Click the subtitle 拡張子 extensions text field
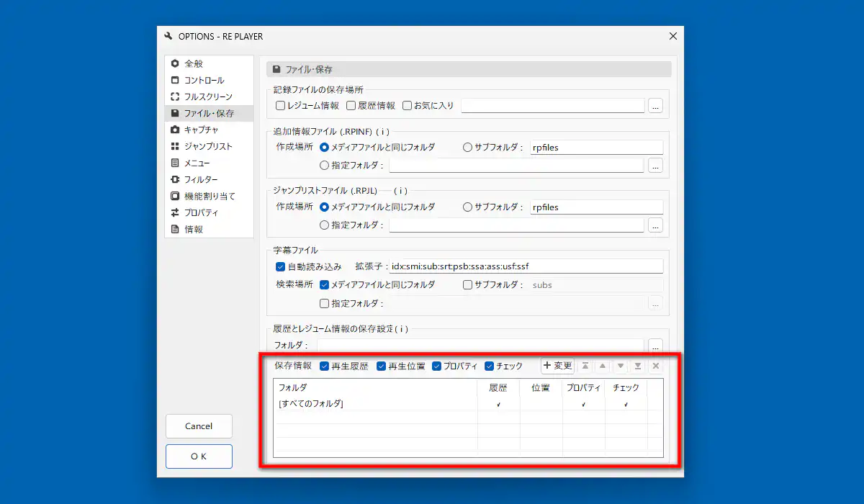Image resolution: width=864 pixels, height=504 pixels. (525, 266)
